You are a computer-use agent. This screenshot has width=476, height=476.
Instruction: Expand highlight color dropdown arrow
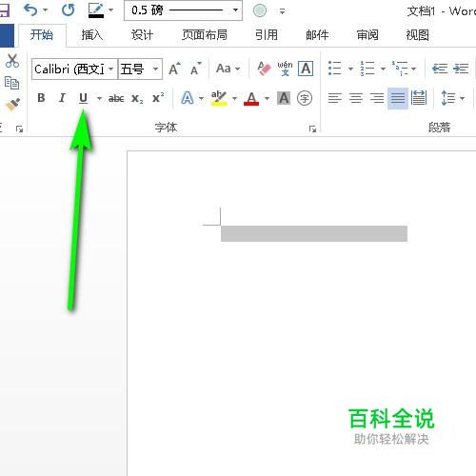[234, 98]
